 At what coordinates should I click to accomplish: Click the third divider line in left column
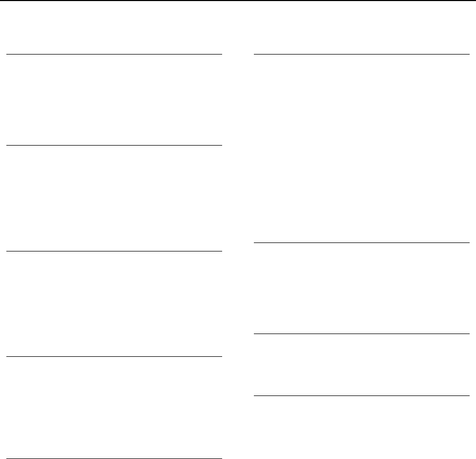tap(114, 251)
